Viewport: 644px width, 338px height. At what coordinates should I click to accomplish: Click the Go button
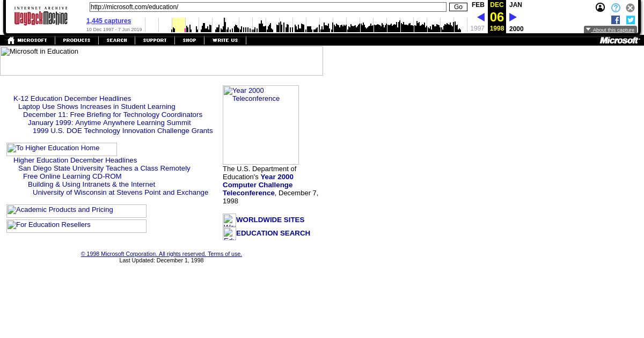point(458,7)
